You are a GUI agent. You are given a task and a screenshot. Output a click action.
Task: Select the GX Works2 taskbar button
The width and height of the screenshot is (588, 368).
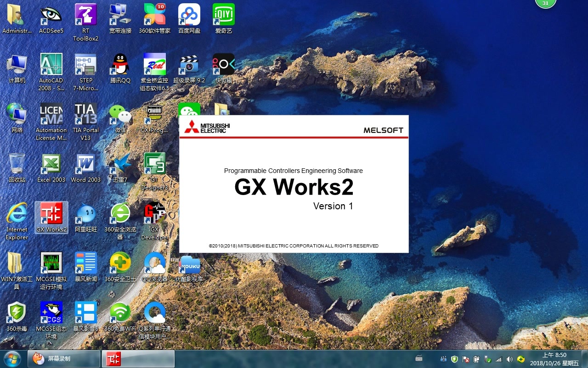coord(138,359)
